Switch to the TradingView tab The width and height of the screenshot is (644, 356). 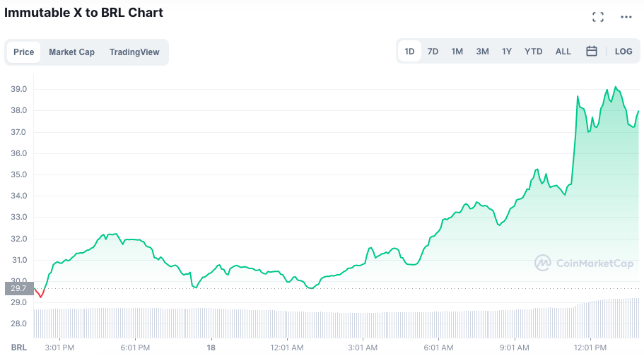point(134,52)
